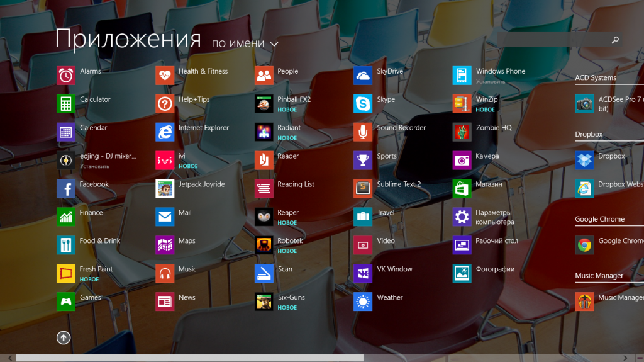Viewport: 644px width, 362px height.
Task: Launch the Reaper game icon
Action: (x=264, y=217)
